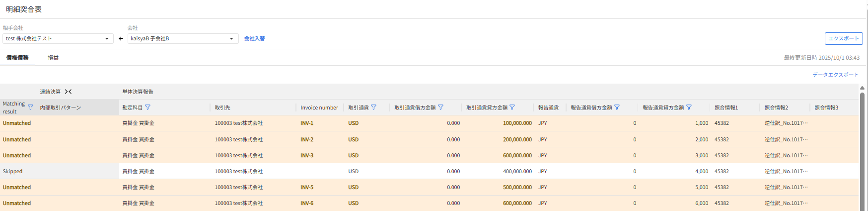Screen dimensions: 868x211
Task: Click the left arrow between company selectors
Action: click(121, 39)
